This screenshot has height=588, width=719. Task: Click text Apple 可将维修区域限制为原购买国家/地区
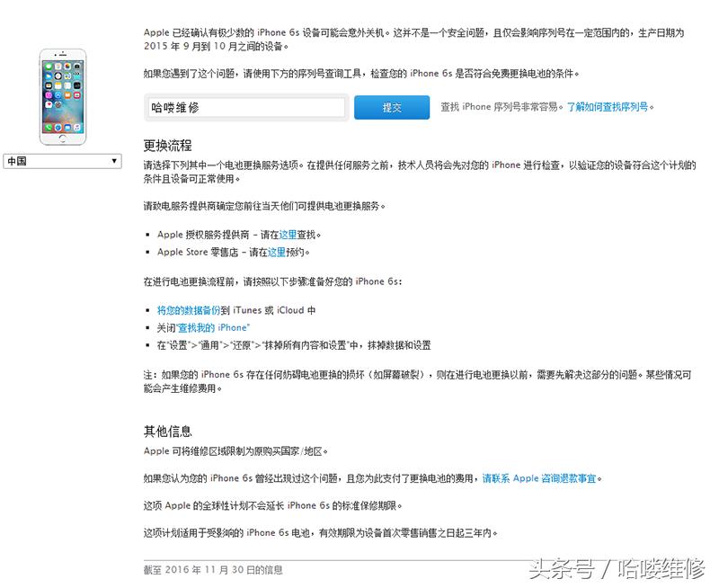coord(235,451)
